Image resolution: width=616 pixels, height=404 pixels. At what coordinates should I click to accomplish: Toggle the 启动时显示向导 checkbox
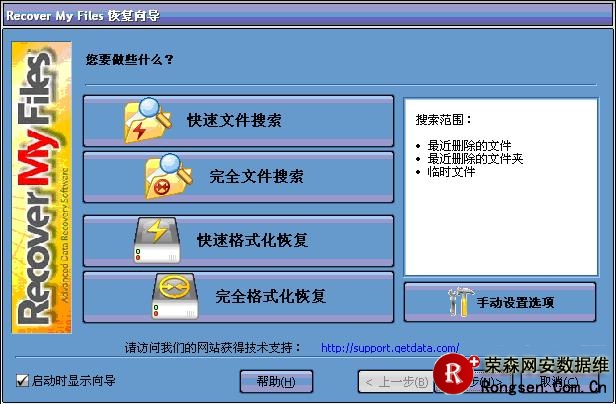[x=22, y=380]
